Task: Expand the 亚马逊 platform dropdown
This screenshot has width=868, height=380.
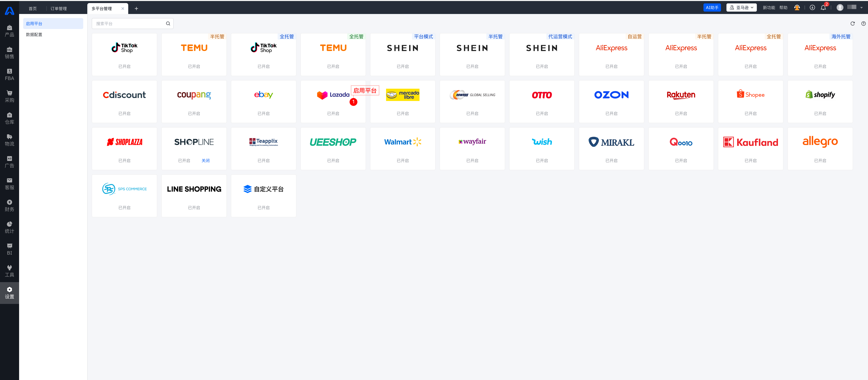Action: [x=741, y=7]
